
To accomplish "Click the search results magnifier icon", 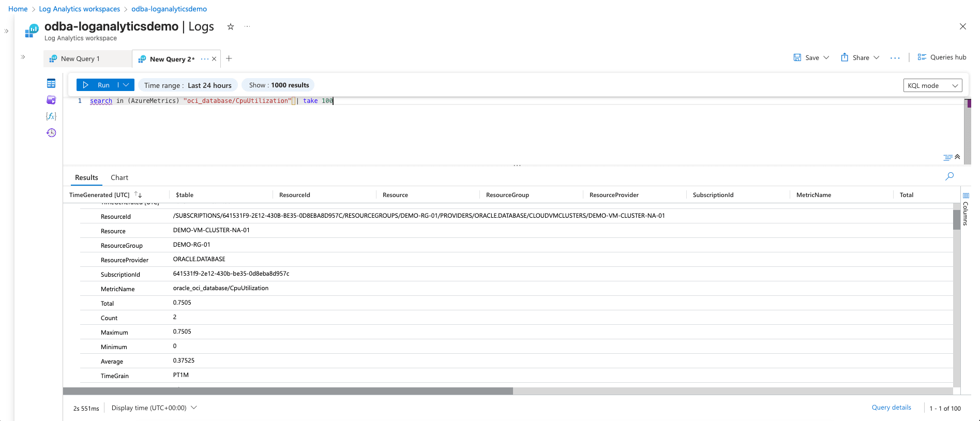I will click(949, 176).
